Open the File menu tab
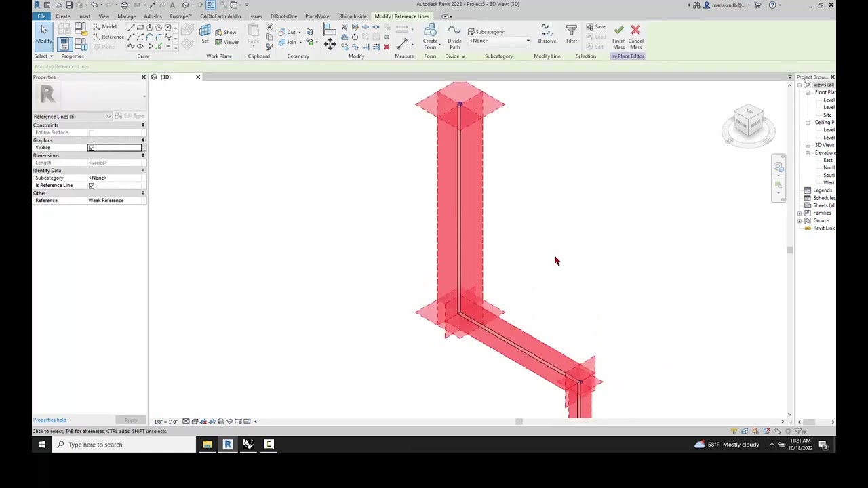Image resolution: width=868 pixels, height=488 pixels. coord(41,16)
